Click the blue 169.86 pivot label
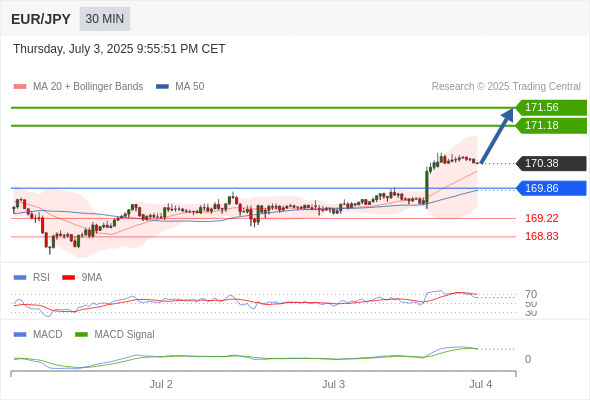The width and height of the screenshot is (590, 400). coord(551,188)
